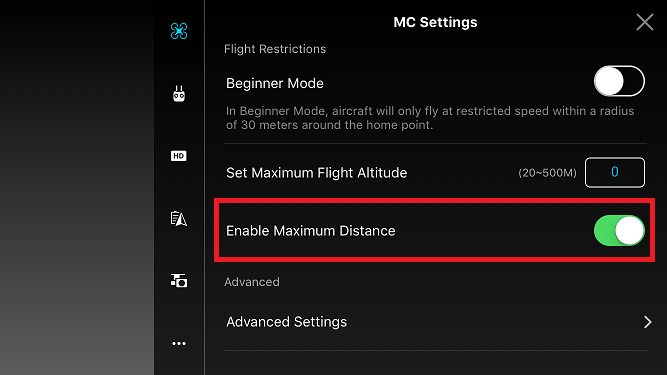Disable the Enable Maximum Distance switch

[x=619, y=230]
